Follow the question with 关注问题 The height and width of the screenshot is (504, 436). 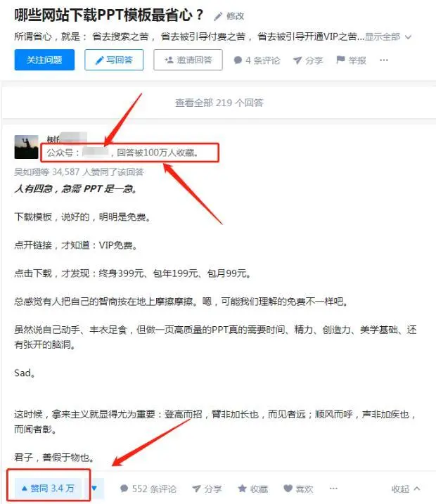point(44,60)
